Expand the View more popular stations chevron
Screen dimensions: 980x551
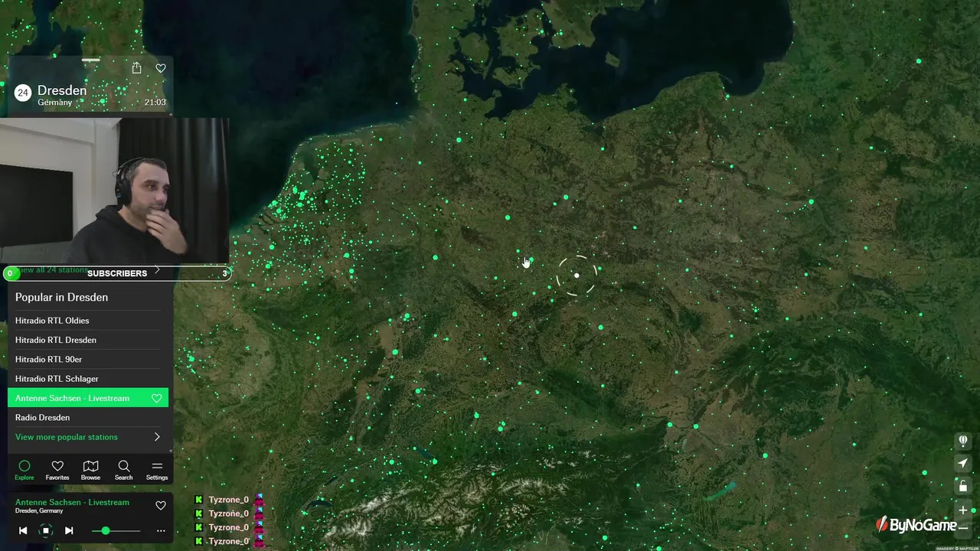157,437
